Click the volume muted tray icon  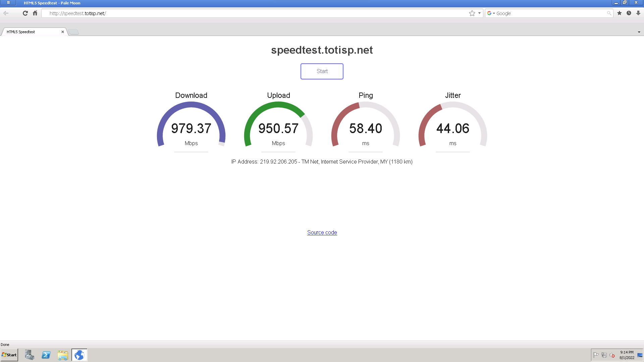tap(612, 355)
